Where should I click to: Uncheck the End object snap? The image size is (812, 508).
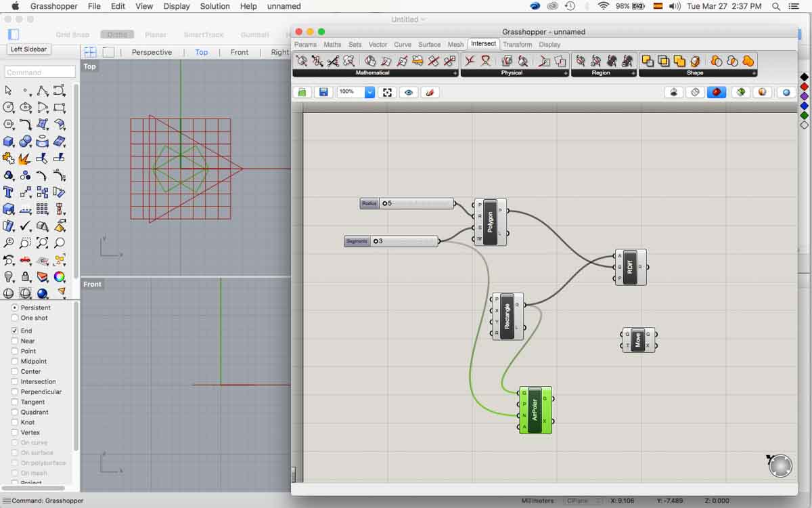click(x=15, y=331)
